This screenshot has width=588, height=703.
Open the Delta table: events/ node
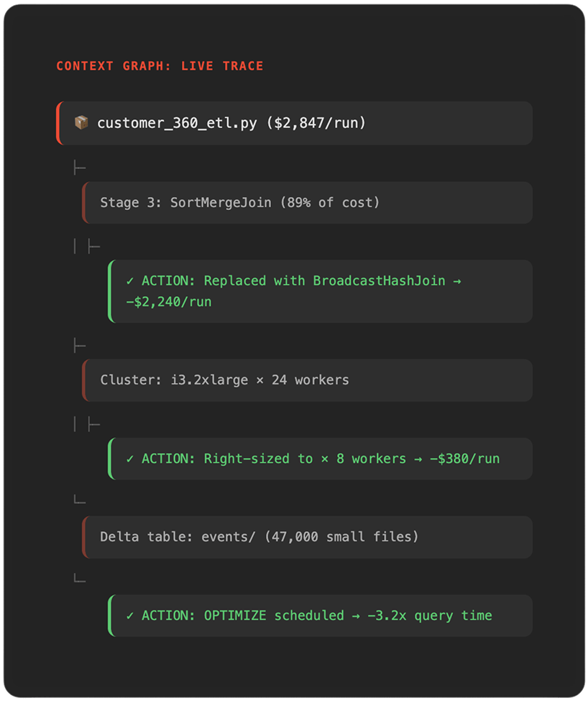pyautogui.click(x=259, y=536)
